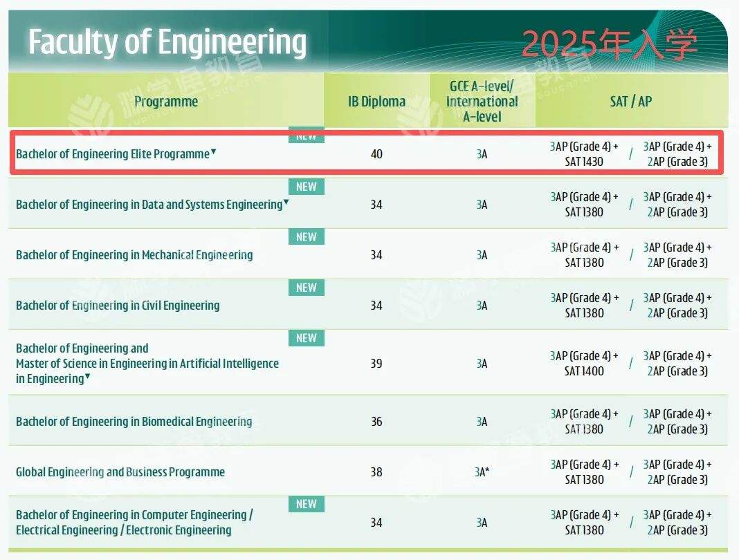Image resolution: width=739 pixels, height=560 pixels.
Task: Open Bachelor of Engineering in Biomedical Engineering
Action: [134, 422]
